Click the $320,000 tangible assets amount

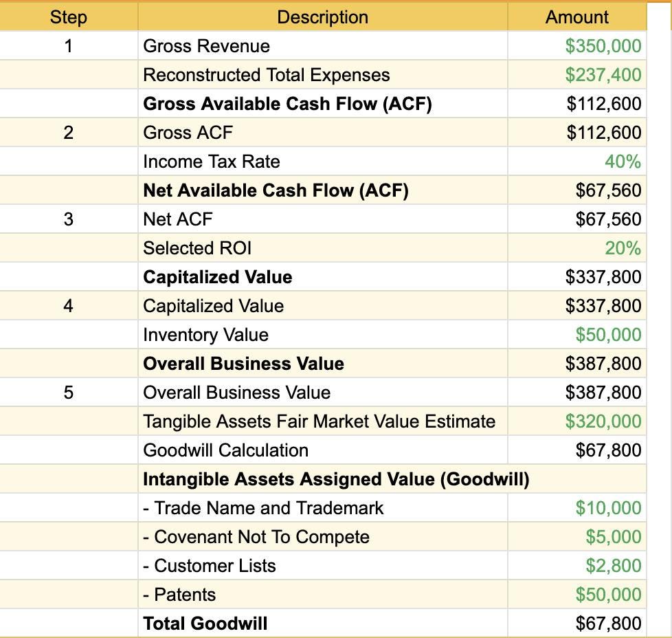point(603,421)
